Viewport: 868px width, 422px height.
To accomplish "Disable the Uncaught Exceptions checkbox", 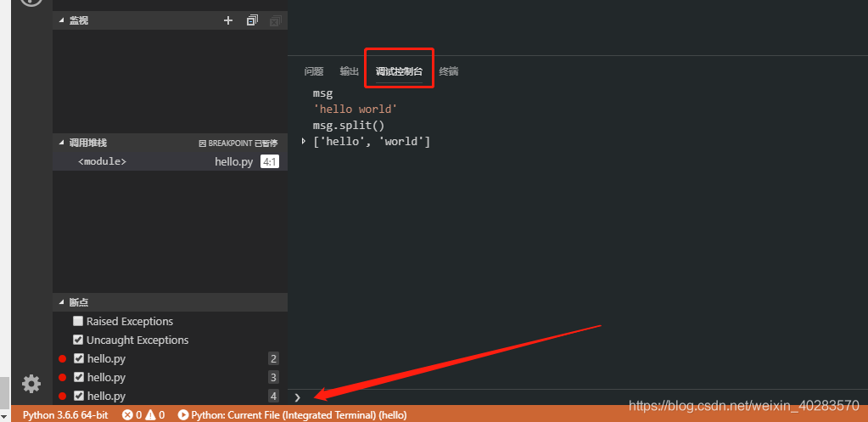I will coord(78,340).
